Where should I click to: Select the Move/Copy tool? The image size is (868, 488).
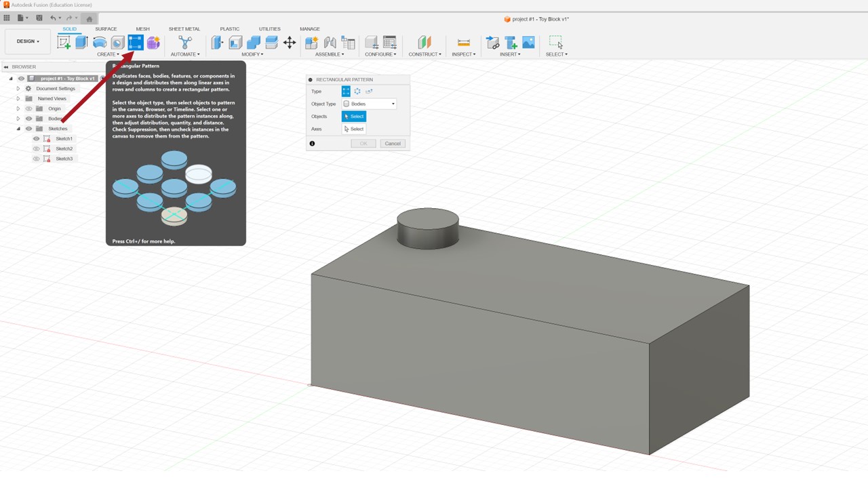[290, 43]
